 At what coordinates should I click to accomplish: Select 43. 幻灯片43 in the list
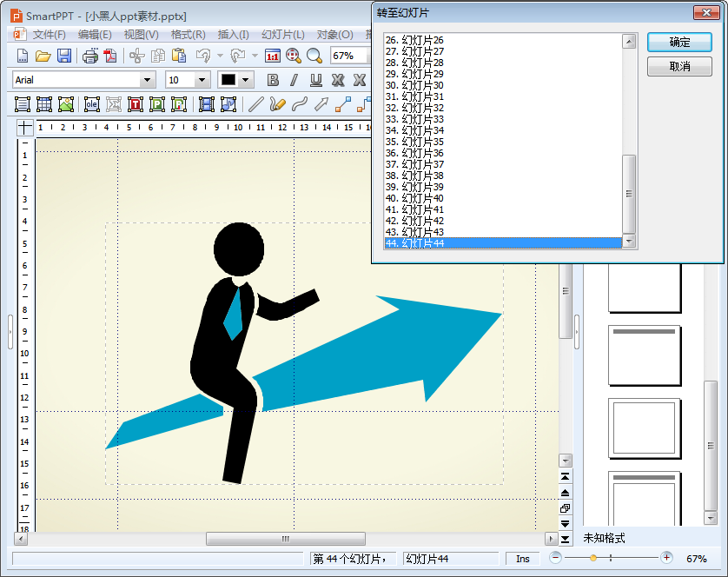(503, 232)
